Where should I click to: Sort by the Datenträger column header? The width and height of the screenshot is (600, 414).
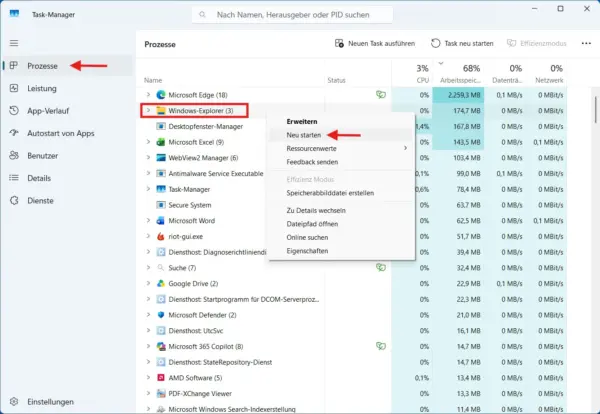505,73
